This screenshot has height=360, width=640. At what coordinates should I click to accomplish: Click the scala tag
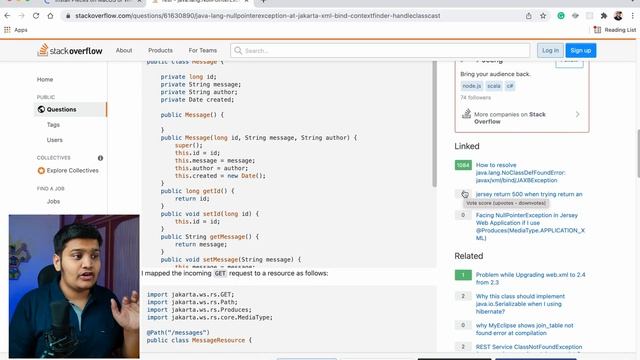pos(494,86)
